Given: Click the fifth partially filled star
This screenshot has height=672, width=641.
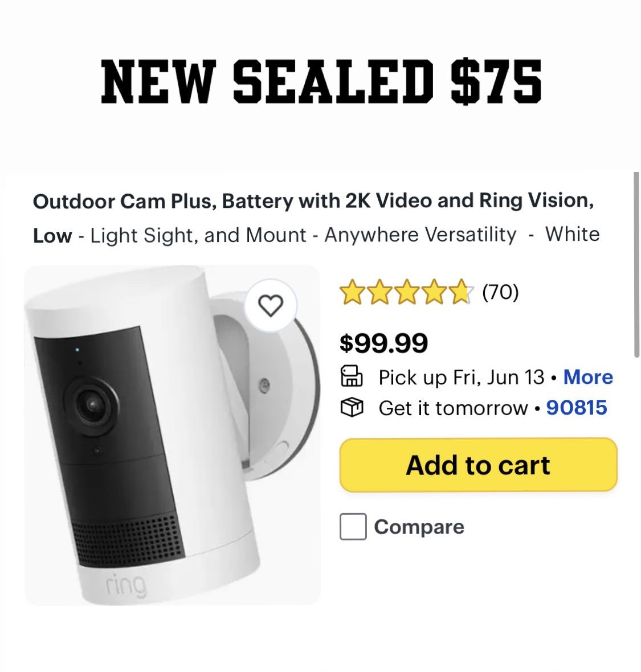Looking at the screenshot, I should coord(461,292).
